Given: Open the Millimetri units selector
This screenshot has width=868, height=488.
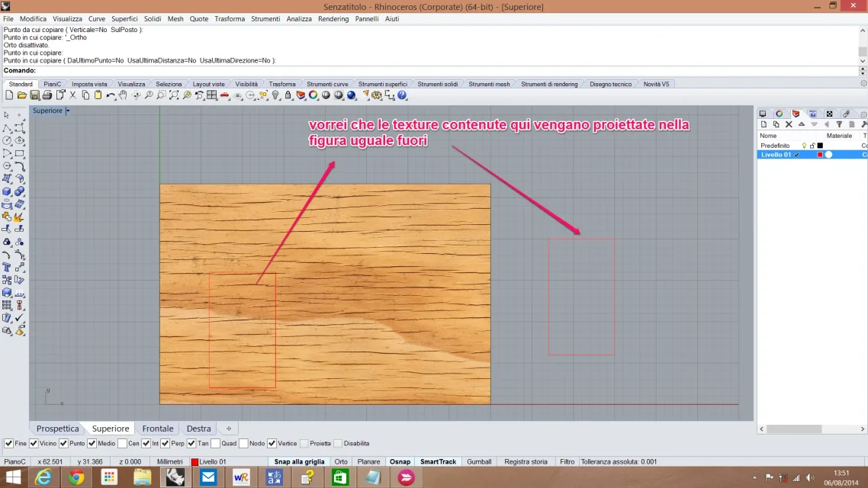Looking at the screenshot, I should [x=169, y=461].
